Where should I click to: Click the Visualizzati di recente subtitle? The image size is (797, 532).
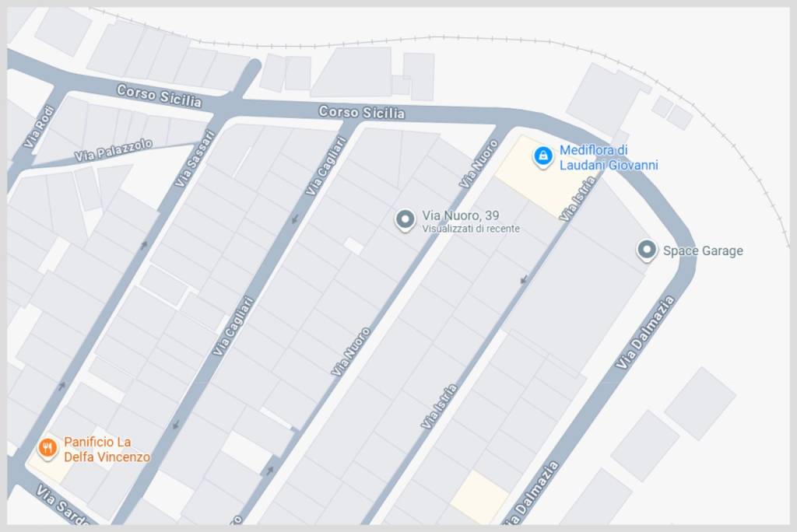pyautogui.click(x=471, y=229)
